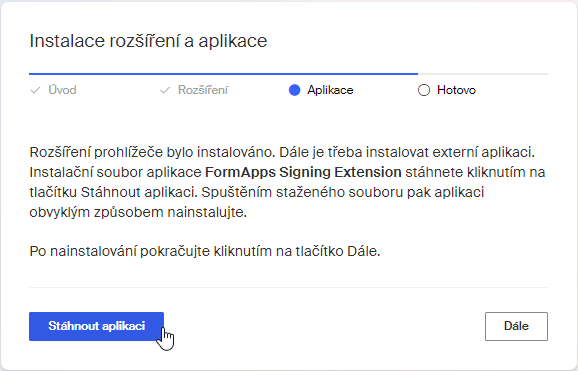Click the gray remaining progress bar segment
The height and width of the screenshot is (371, 578).
pyautogui.click(x=483, y=74)
